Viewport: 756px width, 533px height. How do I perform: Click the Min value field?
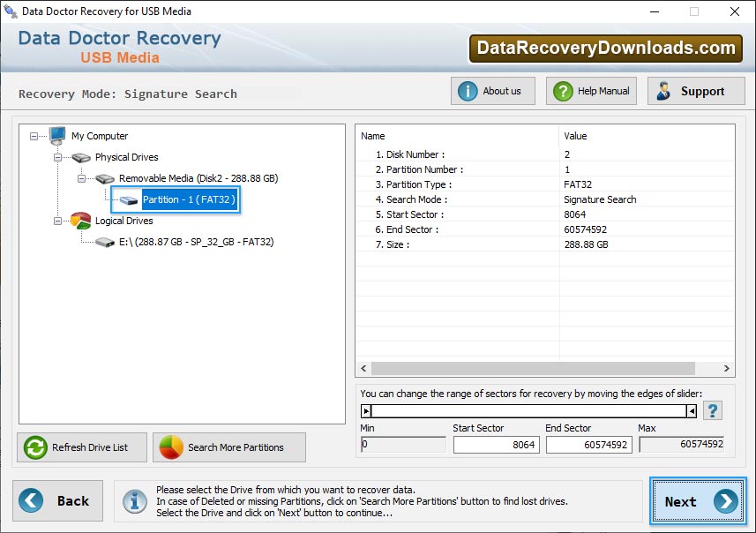click(x=403, y=444)
